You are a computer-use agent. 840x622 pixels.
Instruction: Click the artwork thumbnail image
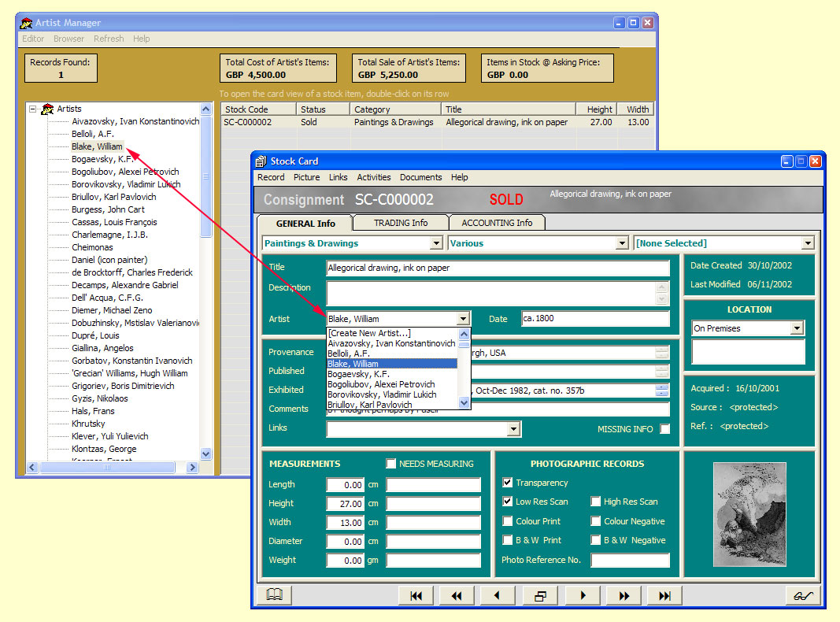click(x=749, y=514)
